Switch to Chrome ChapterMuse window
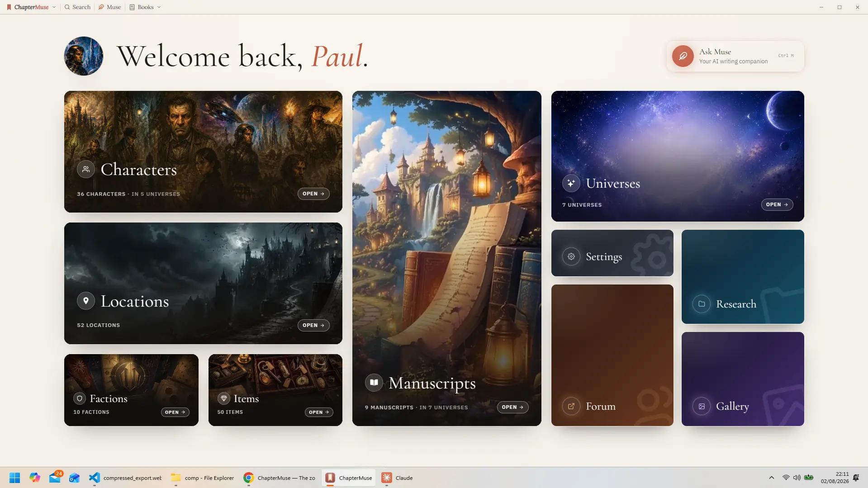868x488 pixels. coord(279,478)
